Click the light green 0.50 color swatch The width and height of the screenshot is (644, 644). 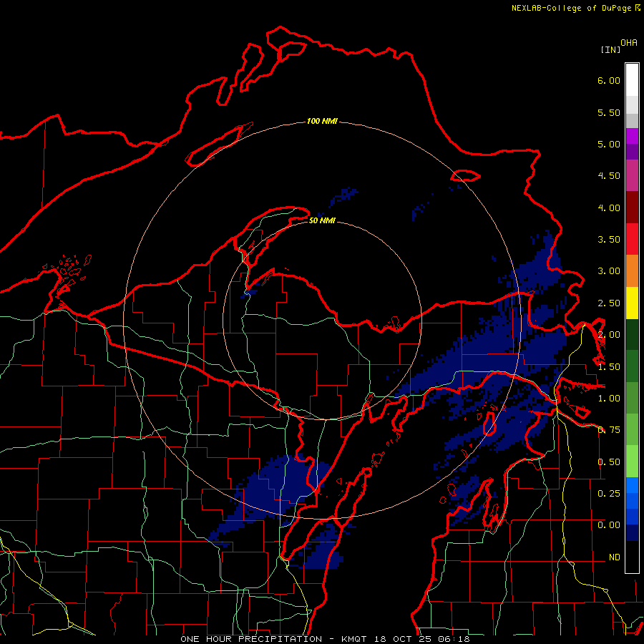point(632,462)
